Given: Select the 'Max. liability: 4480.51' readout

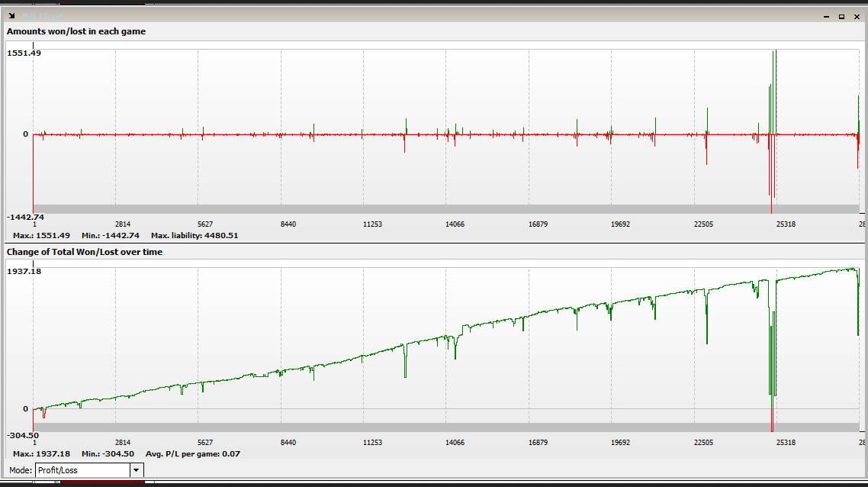Looking at the screenshot, I should tap(194, 235).
